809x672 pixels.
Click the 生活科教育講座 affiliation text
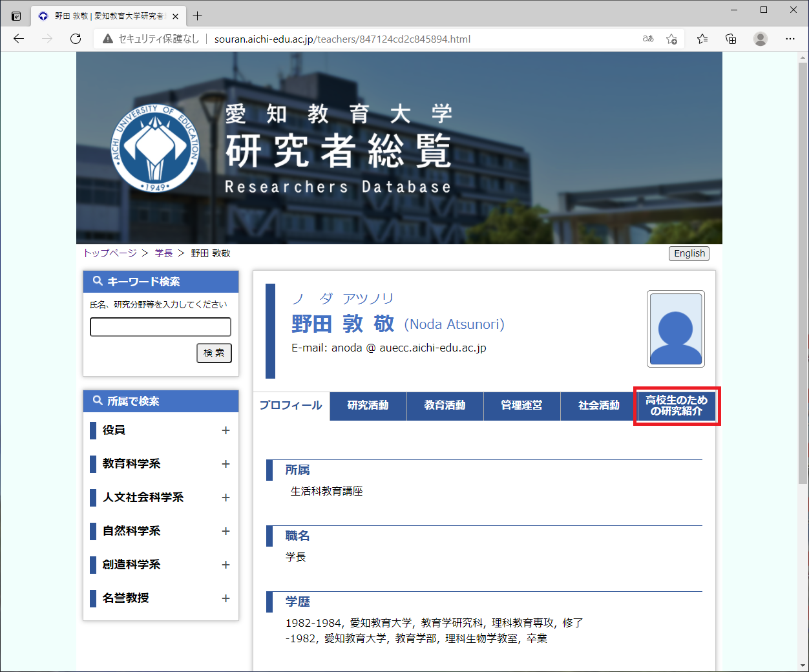click(327, 491)
